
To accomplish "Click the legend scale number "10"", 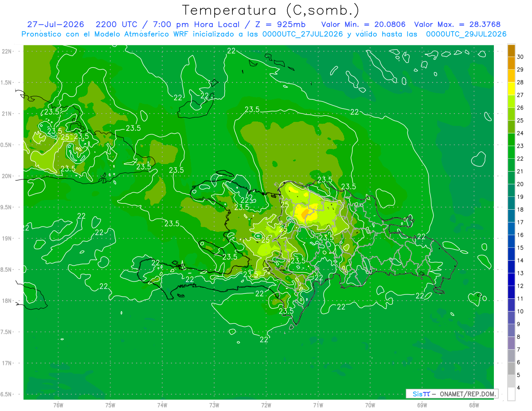I will pos(520,311).
